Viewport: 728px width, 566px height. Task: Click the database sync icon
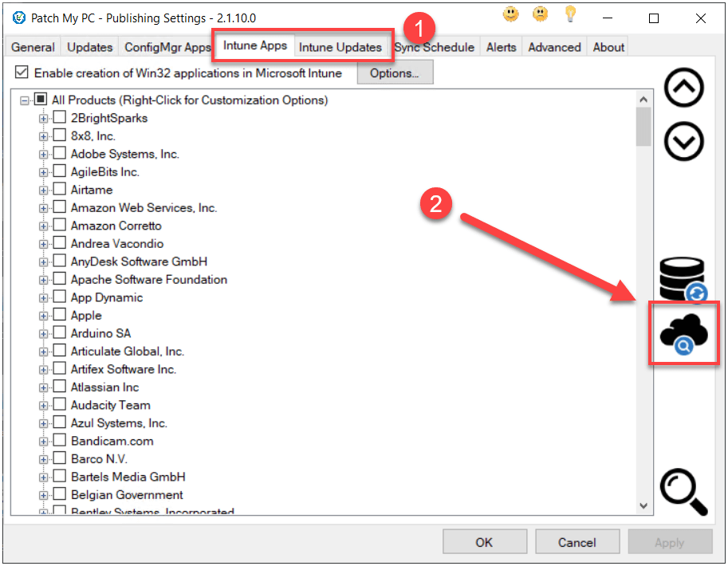coord(683,280)
